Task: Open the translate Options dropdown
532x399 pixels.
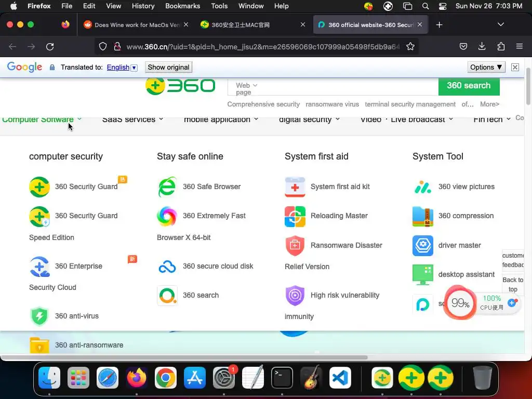Action: [486, 67]
